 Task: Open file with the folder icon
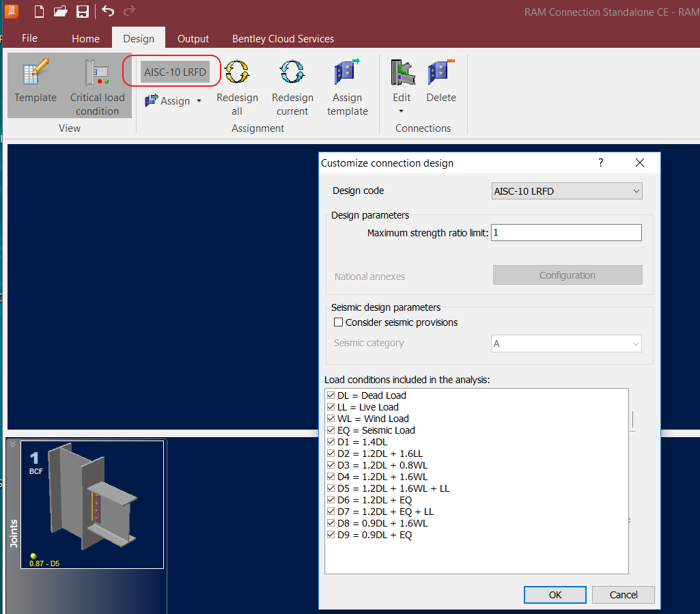point(61,11)
